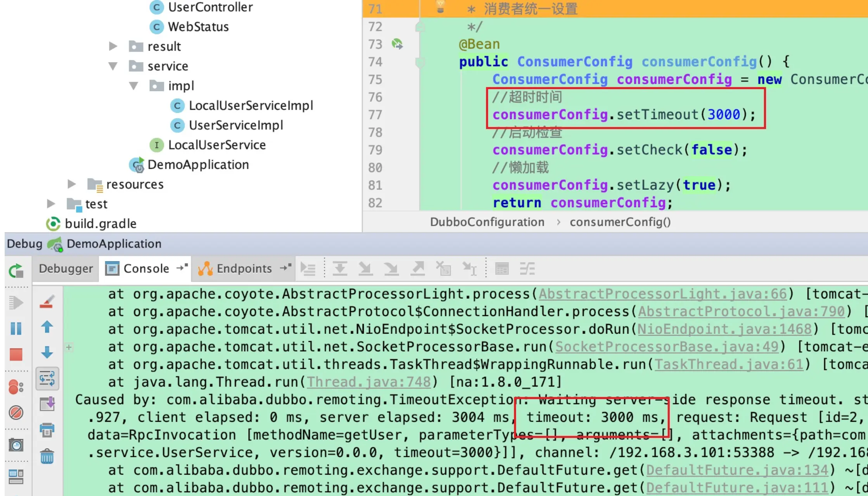This screenshot has height=496, width=868.
Task: Expand the resources folder
Action: pyautogui.click(x=71, y=184)
